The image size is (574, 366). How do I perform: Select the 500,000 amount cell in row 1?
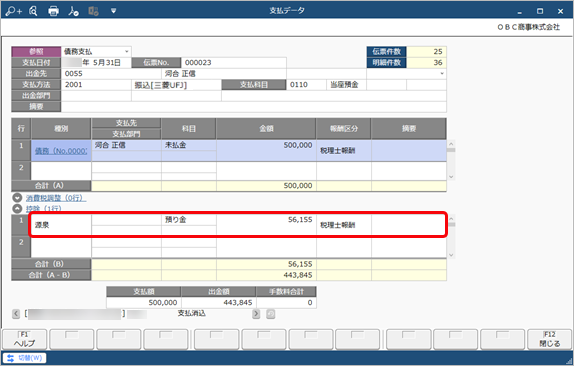coord(266,150)
